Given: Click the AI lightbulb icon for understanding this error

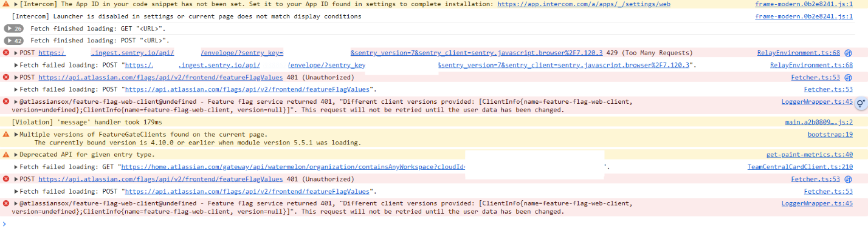Looking at the screenshot, I should [x=861, y=104].
